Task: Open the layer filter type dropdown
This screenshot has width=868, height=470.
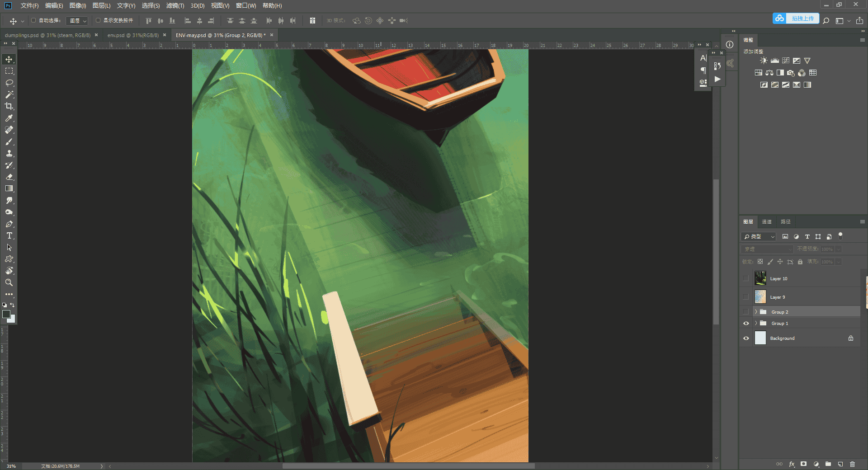Action: click(759, 236)
